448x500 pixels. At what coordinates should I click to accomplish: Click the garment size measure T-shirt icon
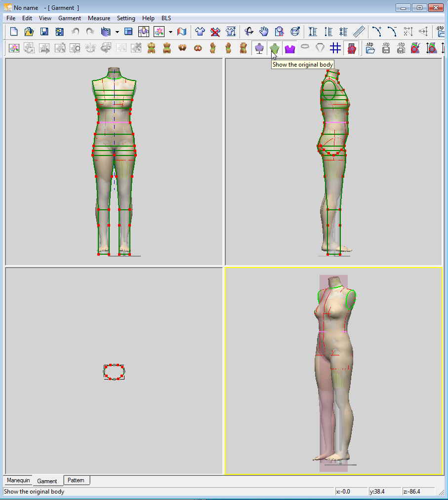(x=231, y=31)
